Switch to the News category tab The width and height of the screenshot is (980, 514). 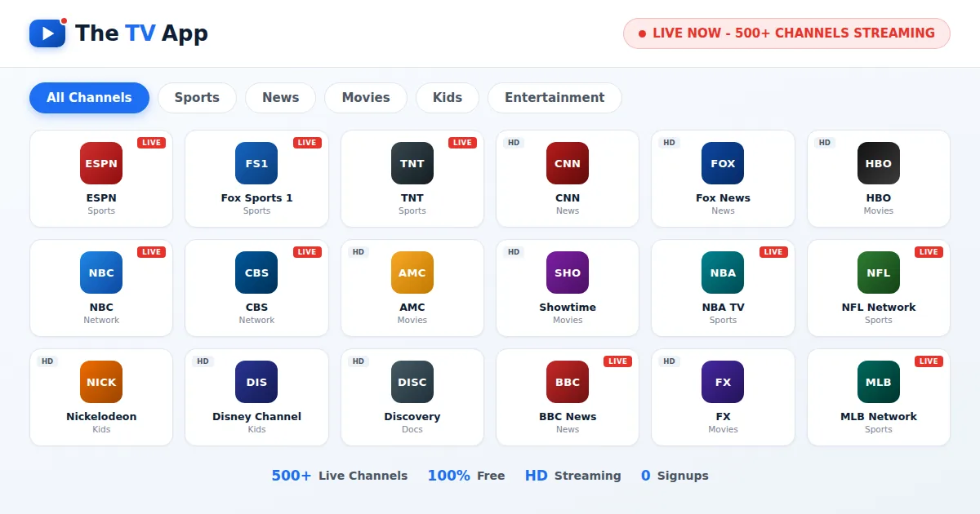pyautogui.click(x=280, y=98)
